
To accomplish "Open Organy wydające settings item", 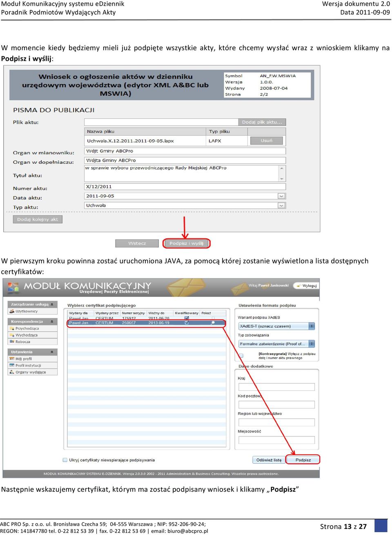I will pos(33,372).
